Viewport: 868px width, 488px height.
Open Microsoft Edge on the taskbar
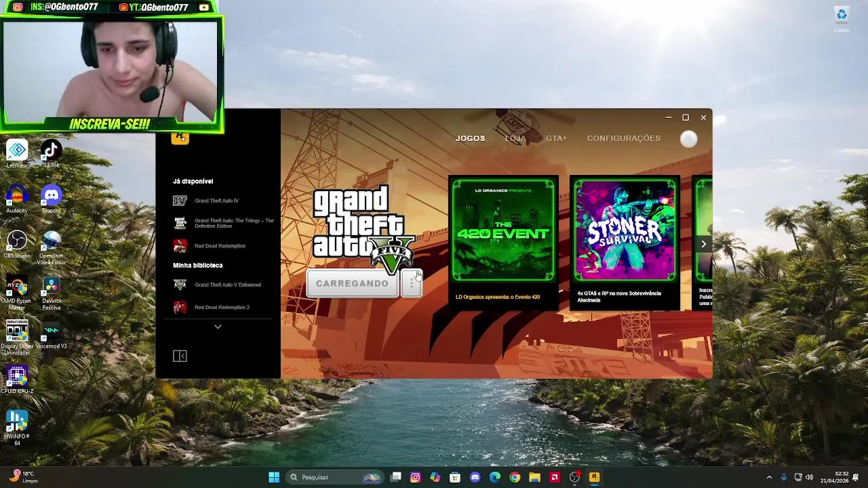click(495, 477)
